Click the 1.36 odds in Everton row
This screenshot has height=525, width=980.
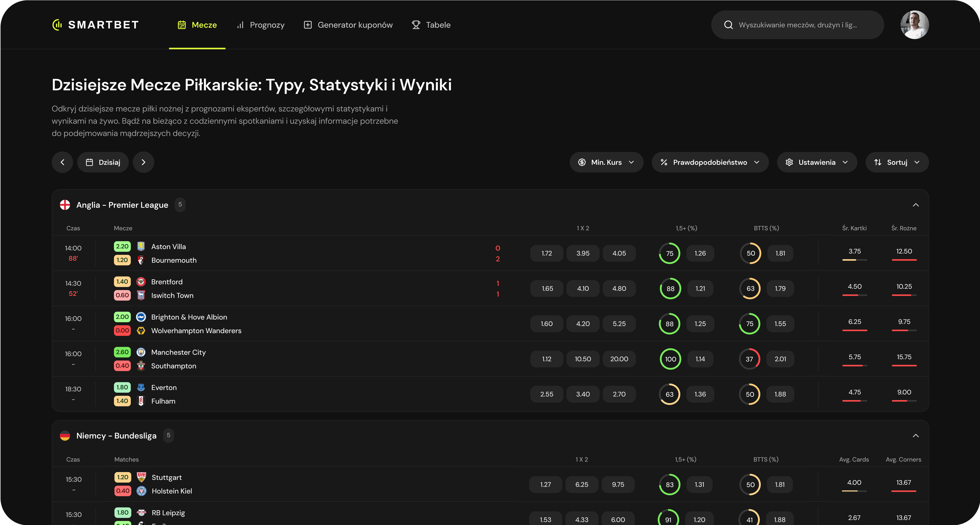[700, 395]
